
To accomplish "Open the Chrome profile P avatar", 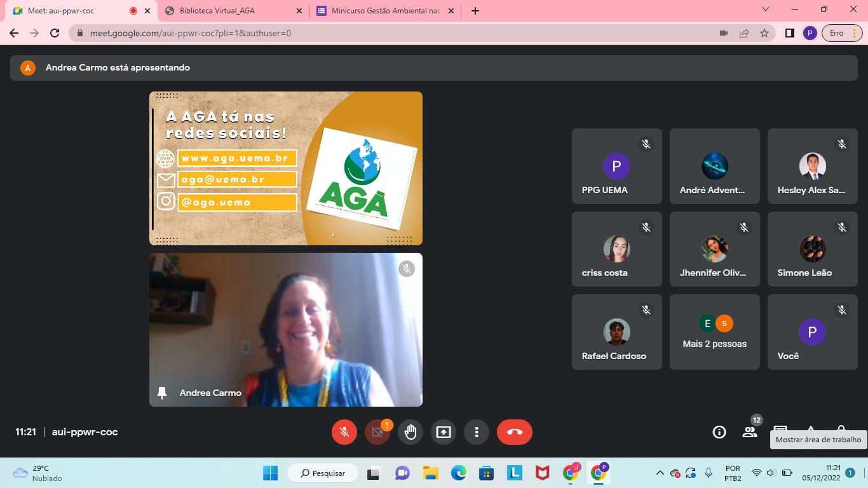I will point(810,33).
